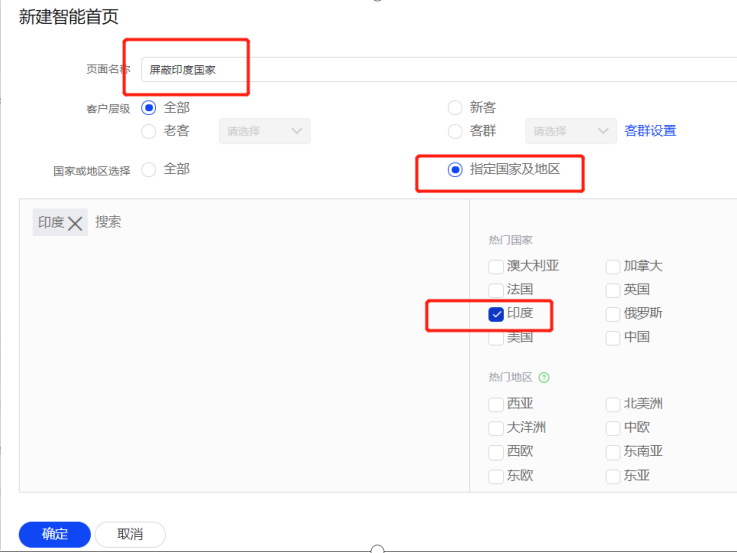737x553 pixels.
Task: Open the 客群设置 link
Action: [x=650, y=131]
